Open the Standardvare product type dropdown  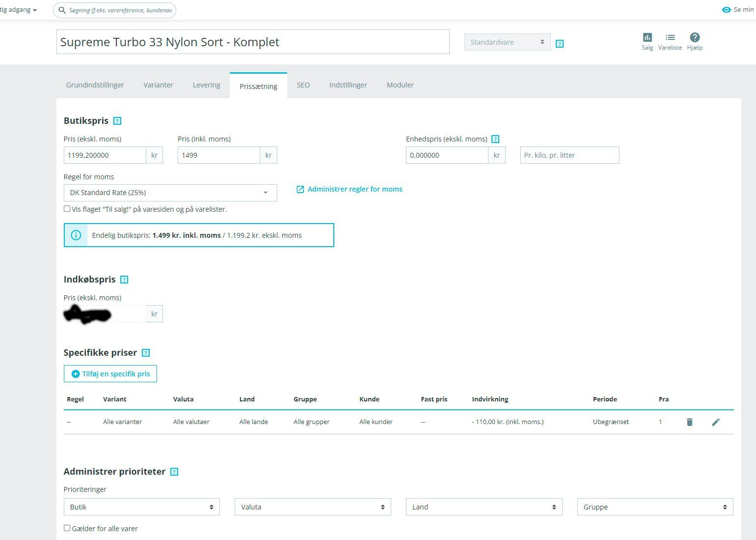coord(508,42)
